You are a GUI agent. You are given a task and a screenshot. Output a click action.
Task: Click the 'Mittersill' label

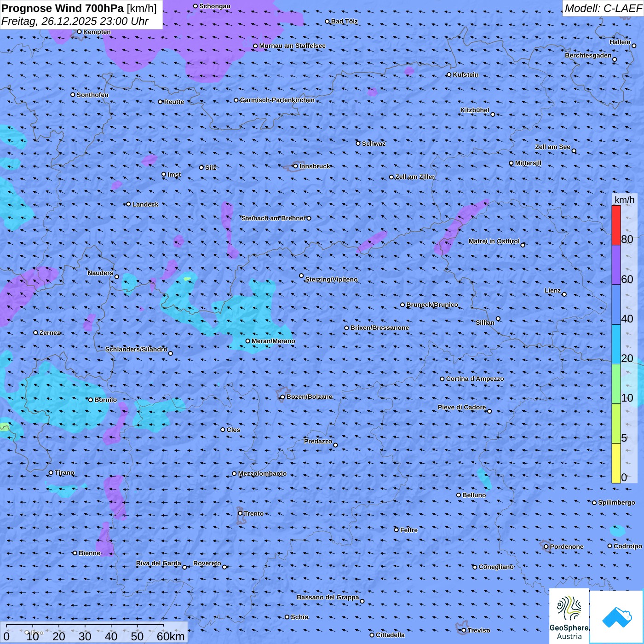528,163
